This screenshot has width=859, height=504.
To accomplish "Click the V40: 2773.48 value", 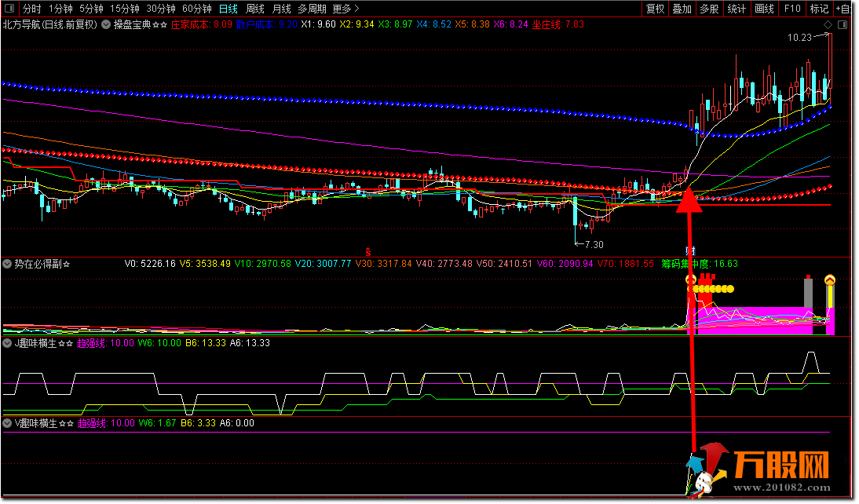I will pos(444,264).
